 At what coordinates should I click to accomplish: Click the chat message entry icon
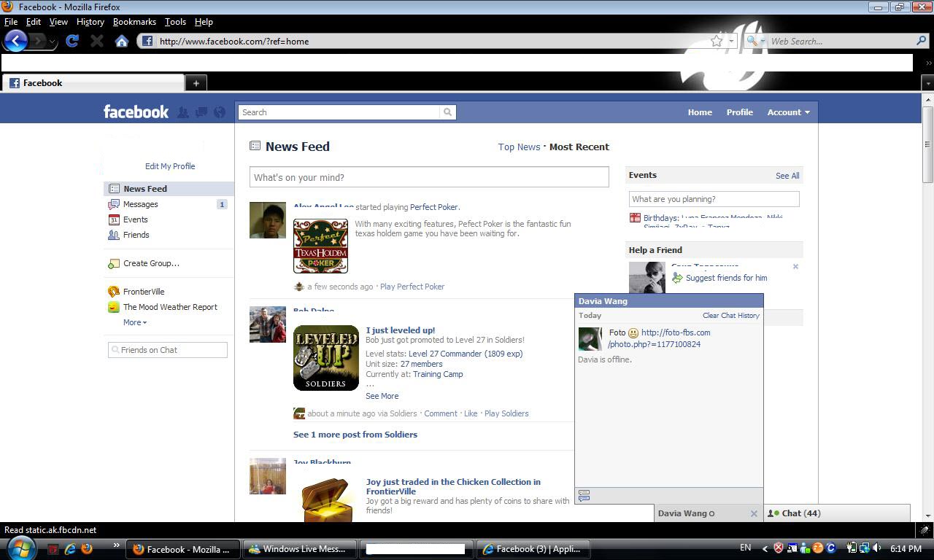[584, 495]
